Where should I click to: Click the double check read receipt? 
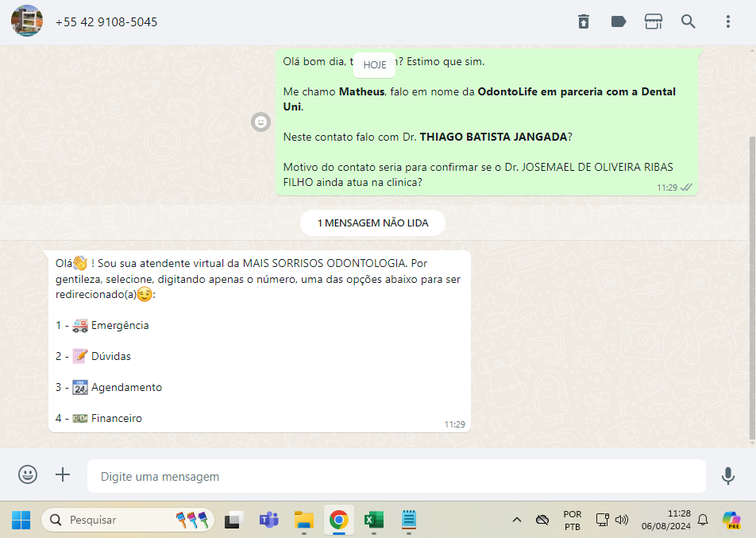pyautogui.click(x=686, y=188)
